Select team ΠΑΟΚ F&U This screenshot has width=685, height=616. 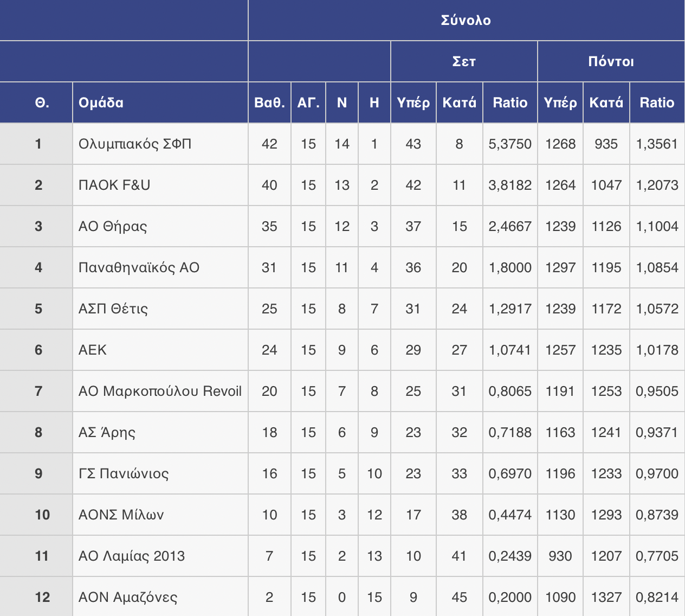(x=114, y=185)
